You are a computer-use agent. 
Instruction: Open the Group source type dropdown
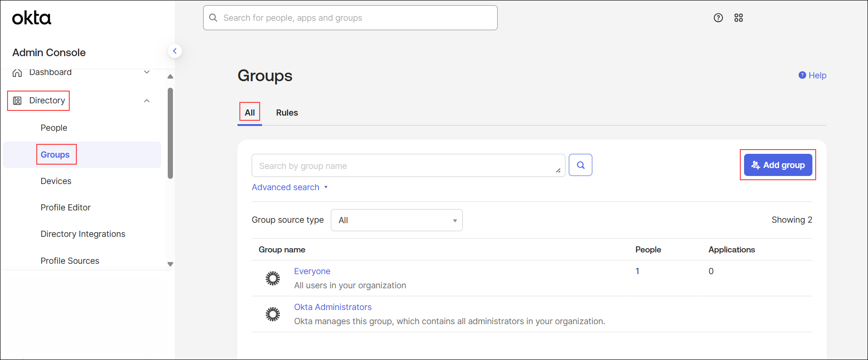397,220
